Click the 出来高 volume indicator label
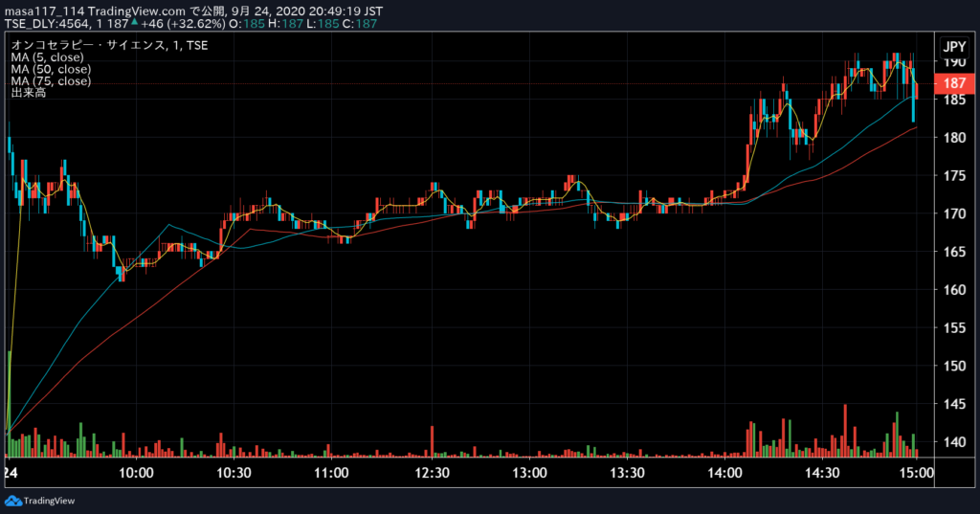Screen dimensions: 980x514 click(28, 93)
